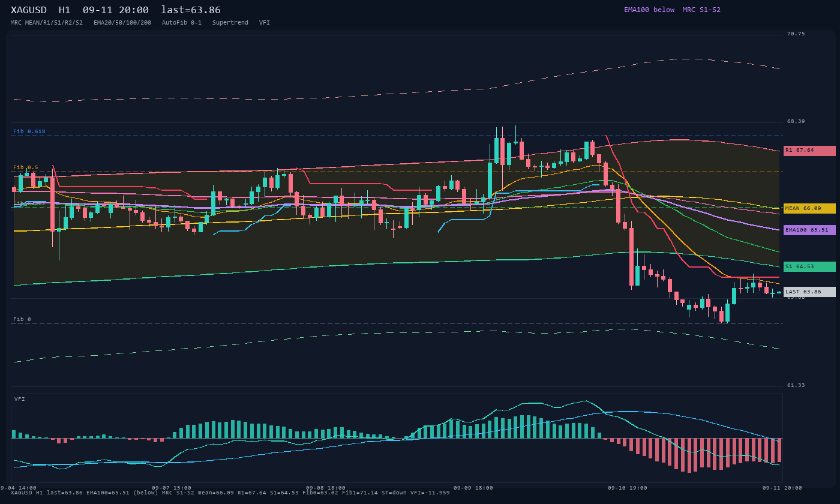Click the EMA100 below status text
The width and height of the screenshot is (840, 504).
[x=649, y=10]
